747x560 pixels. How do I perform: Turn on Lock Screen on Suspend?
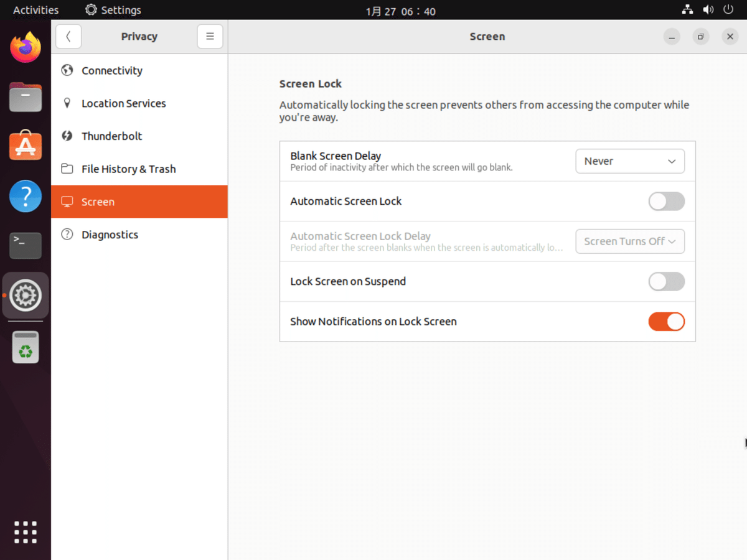[x=666, y=281]
